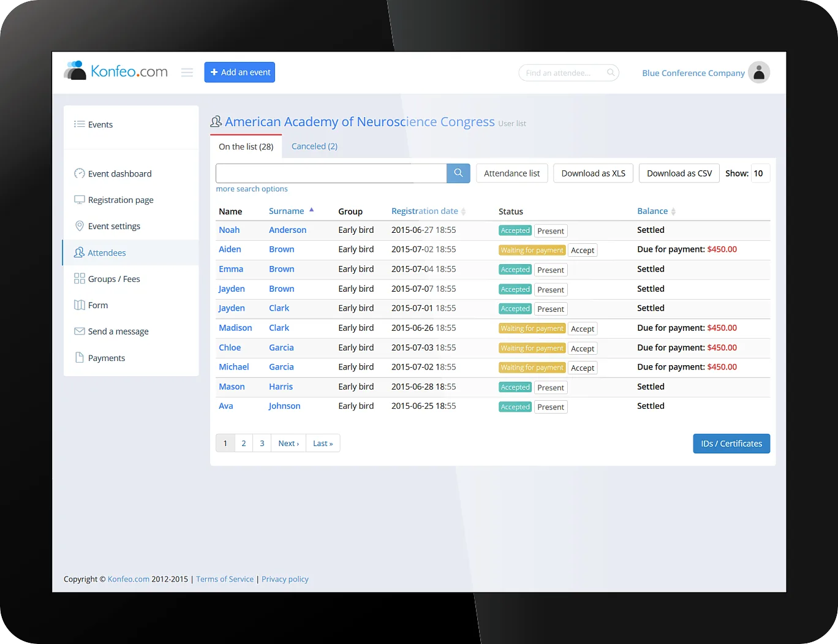
Task: Go to Registration page in sidebar
Action: [x=121, y=200]
